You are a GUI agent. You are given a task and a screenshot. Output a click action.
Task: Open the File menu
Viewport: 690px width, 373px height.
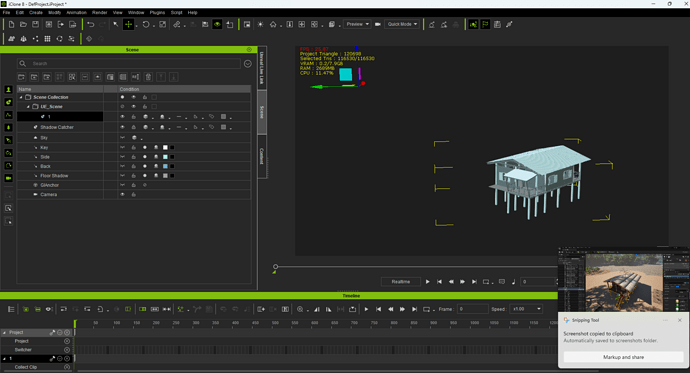click(7, 12)
